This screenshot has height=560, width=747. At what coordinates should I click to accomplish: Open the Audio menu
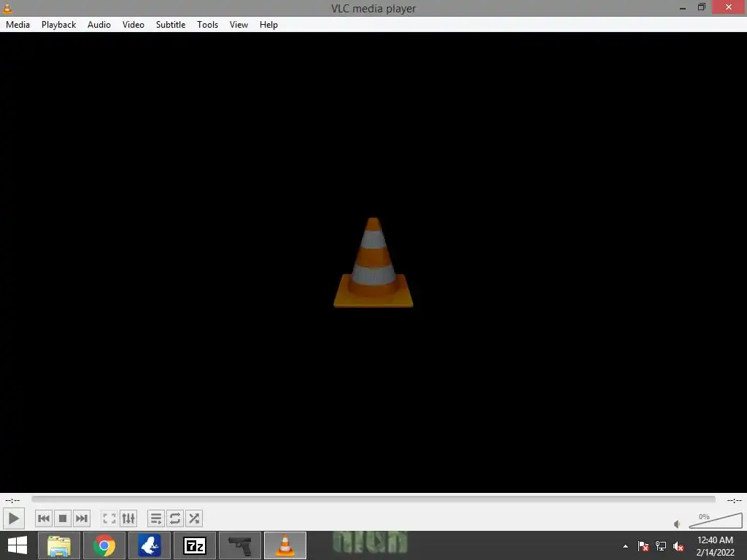pyautogui.click(x=99, y=25)
